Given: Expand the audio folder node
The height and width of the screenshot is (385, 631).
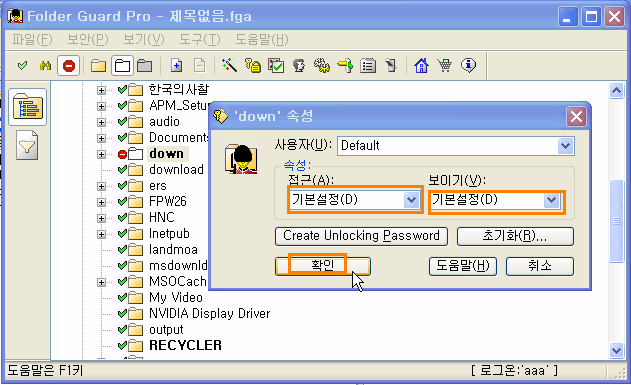Looking at the screenshot, I should coord(101,122).
